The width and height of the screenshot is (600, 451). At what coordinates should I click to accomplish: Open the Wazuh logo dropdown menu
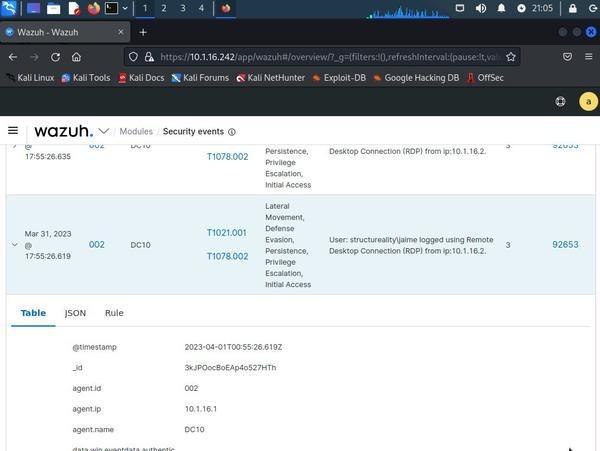104,131
